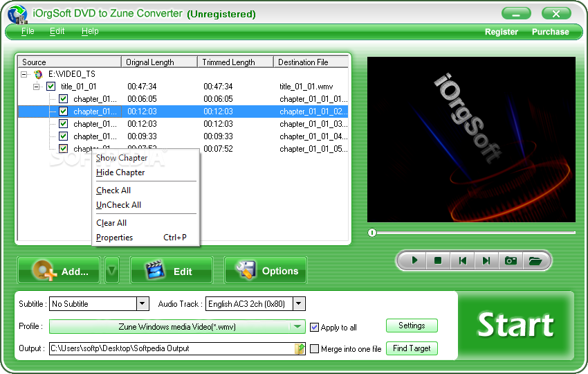Enable Merge into one file checkbox
Viewport: 588px width, 374px height.
(x=314, y=349)
